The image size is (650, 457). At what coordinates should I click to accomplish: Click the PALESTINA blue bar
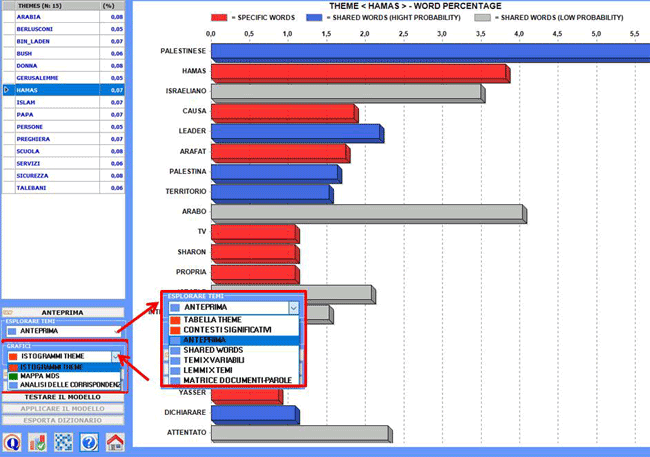coord(276,174)
